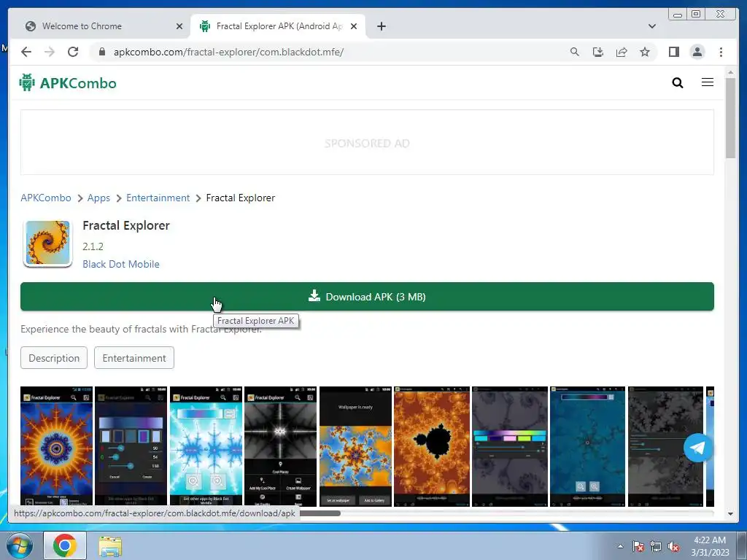747x560 pixels.
Task: Click the APKCombo logo
Action: point(68,83)
